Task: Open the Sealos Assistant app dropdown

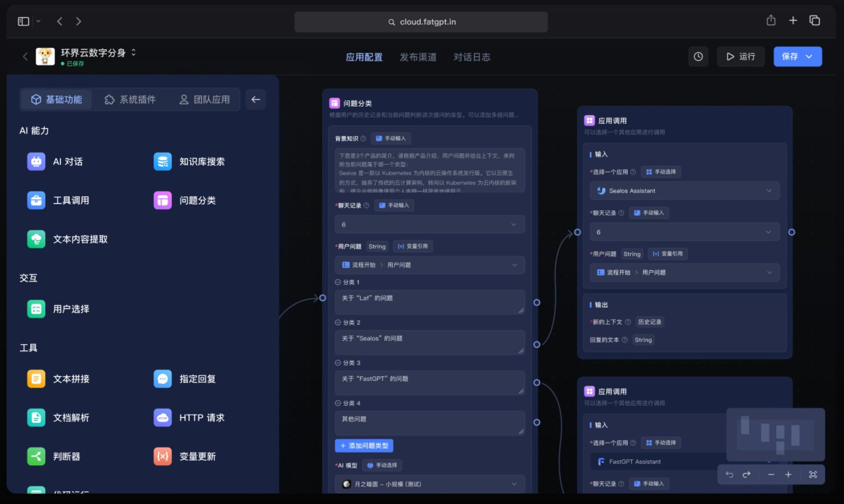Action: pos(684,190)
